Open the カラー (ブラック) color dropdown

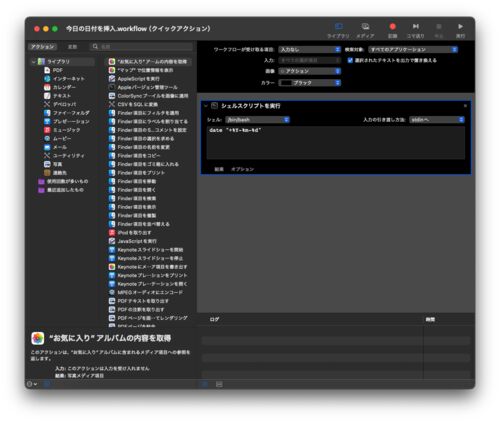(x=310, y=83)
